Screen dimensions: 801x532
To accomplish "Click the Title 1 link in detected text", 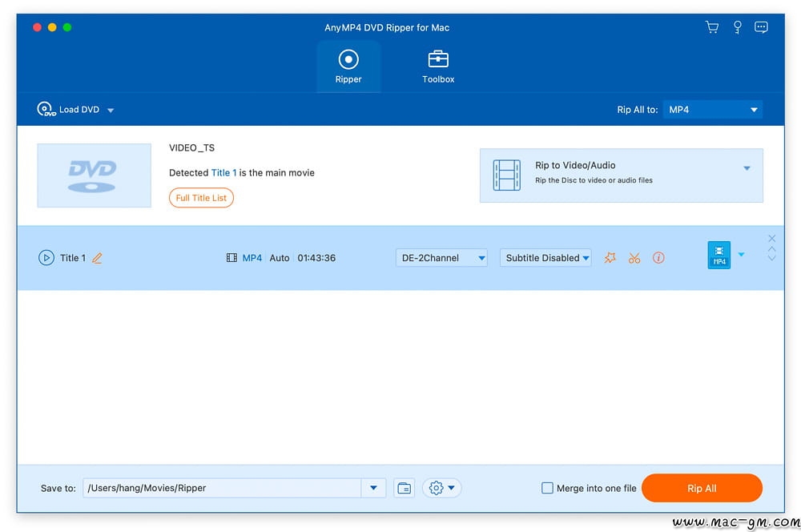I will (x=223, y=173).
